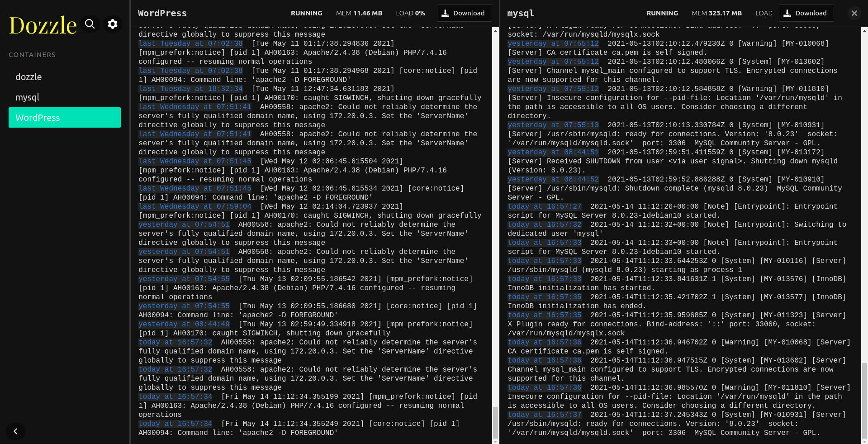Click mysql timestamp 'yesterday at 08:44:52'
This screenshot has width=868, height=444.
click(x=553, y=179)
